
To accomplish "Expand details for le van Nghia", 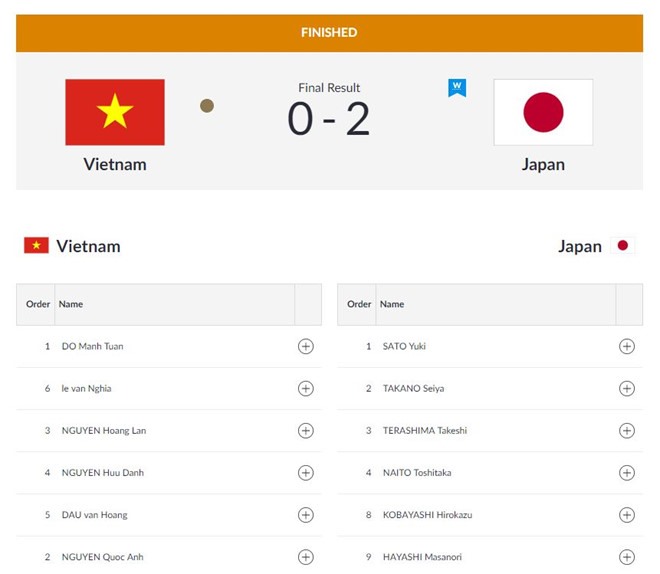I will click(x=306, y=388).
